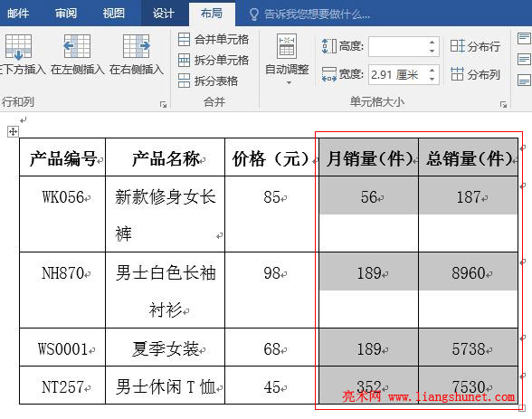Open the AutoFit (自动调整) dropdown
Viewport: 532px width, 419px height.
pos(287,60)
